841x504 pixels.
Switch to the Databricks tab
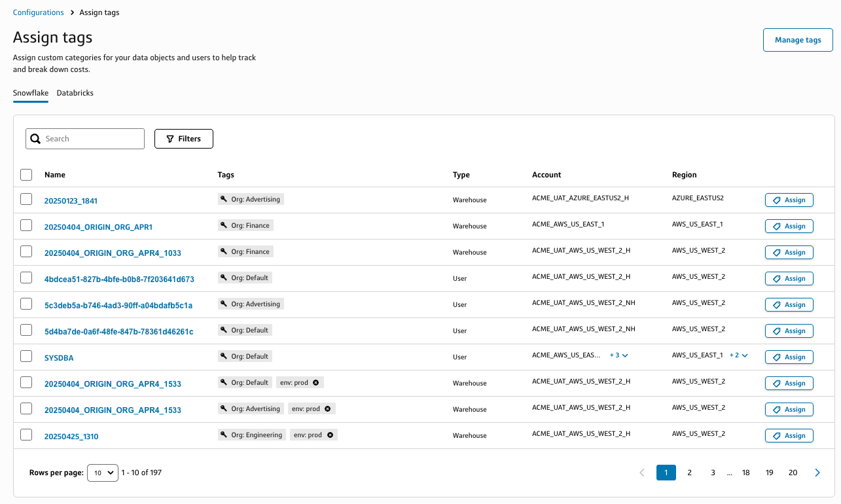click(x=75, y=93)
